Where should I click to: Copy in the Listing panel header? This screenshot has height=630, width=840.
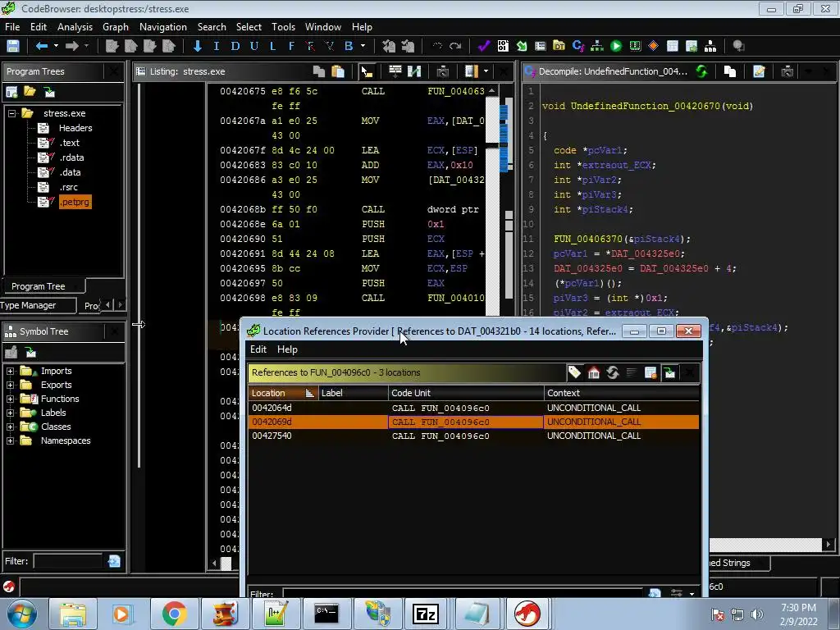point(319,71)
